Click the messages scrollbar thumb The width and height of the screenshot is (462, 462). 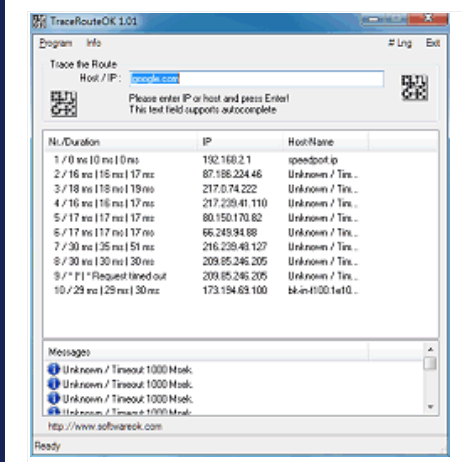[x=430, y=363]
